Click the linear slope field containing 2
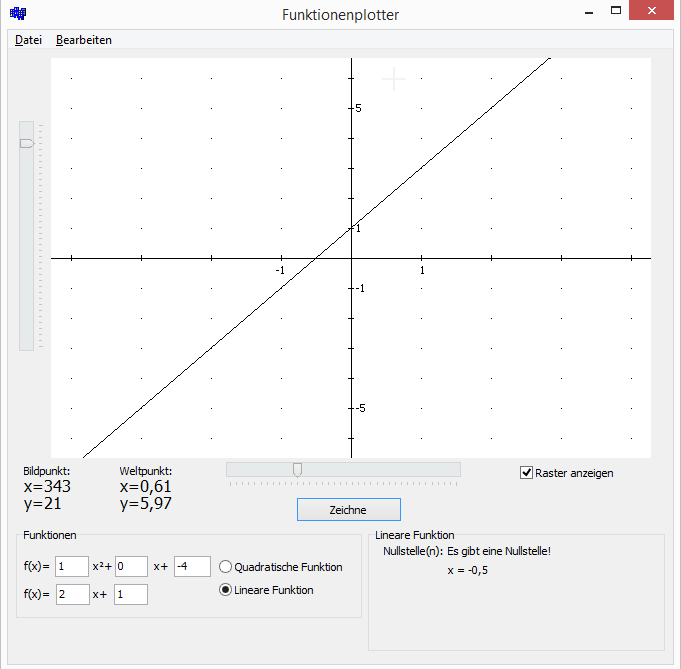681x669 pixels. click(x=72, y=594)
